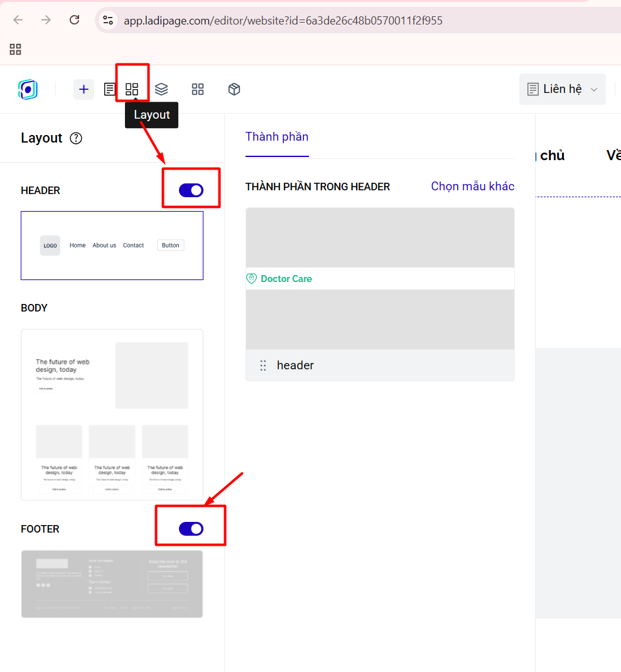Image resolution: width=621 pixels, height=672 pixels.
Task: Go back in browser history
Action: click(18, 19)
